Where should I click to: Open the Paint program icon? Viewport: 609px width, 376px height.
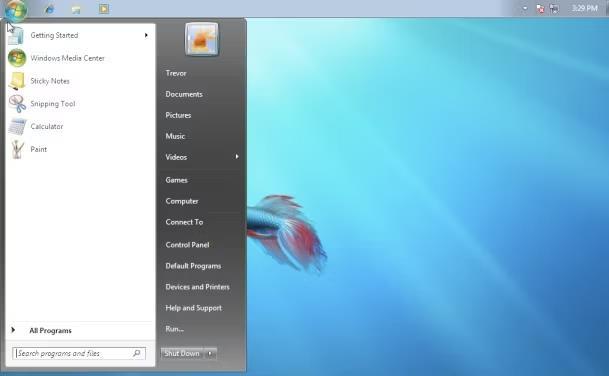coord(17,150)
